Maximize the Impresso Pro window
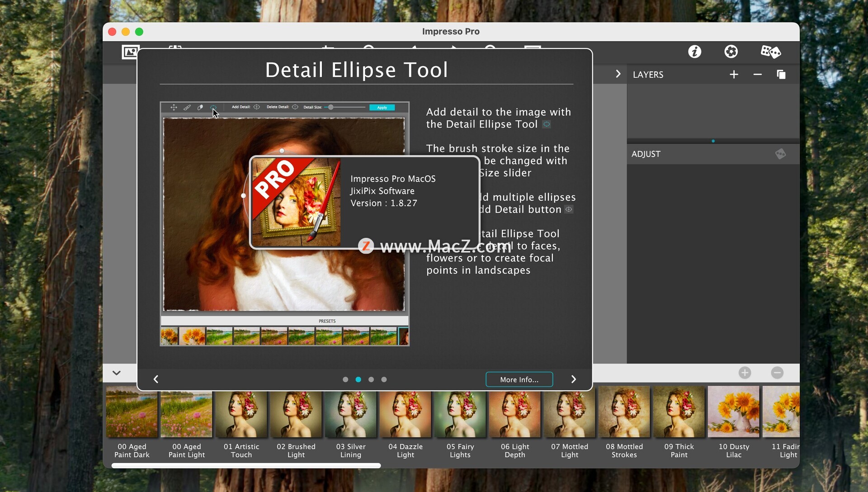Screen dimensions: 868x492 point(139,32)
